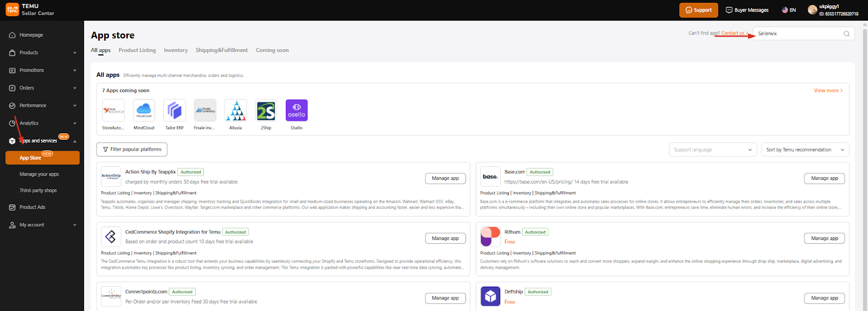Open the Support language dropdown
Viewport: 868px width, 311px height.
(712, 150)
